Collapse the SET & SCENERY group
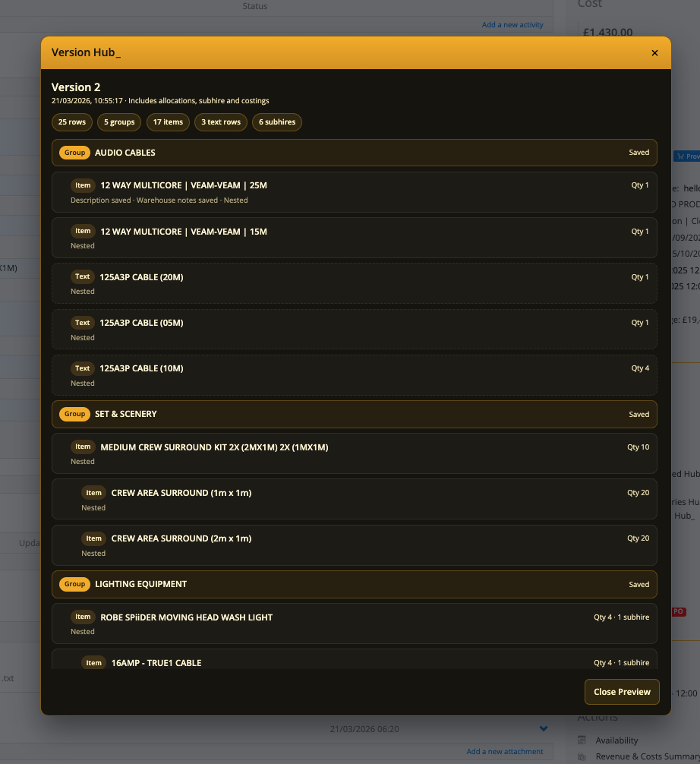The width and height of the screenshot is (700, 764). (354, 414)
